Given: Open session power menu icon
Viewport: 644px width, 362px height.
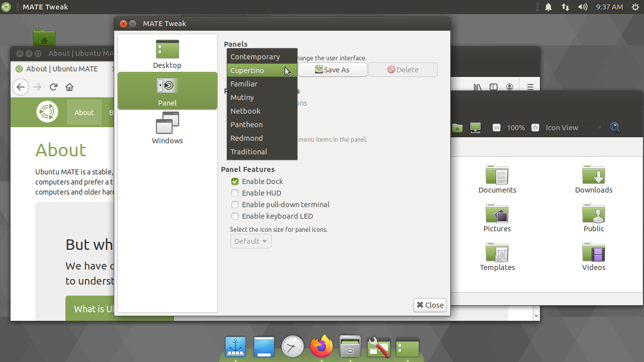Looking at the screenshot, I should coord(636,7).
